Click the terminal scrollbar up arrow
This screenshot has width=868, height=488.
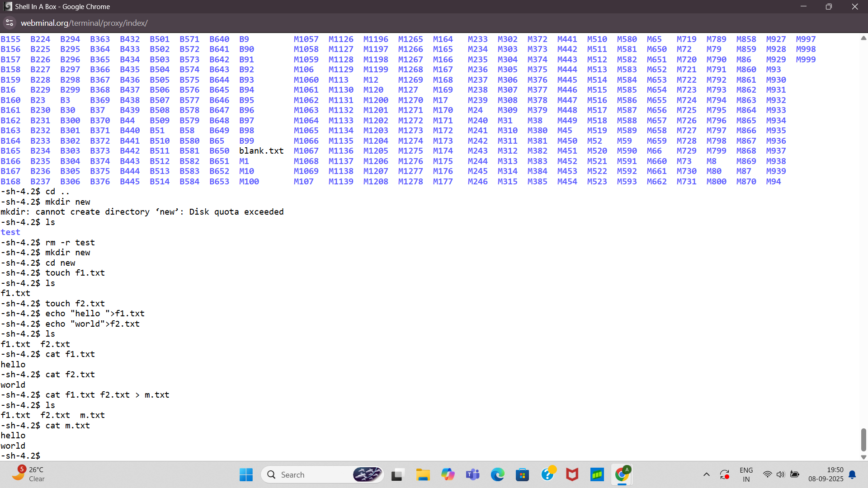pos(863,38)
